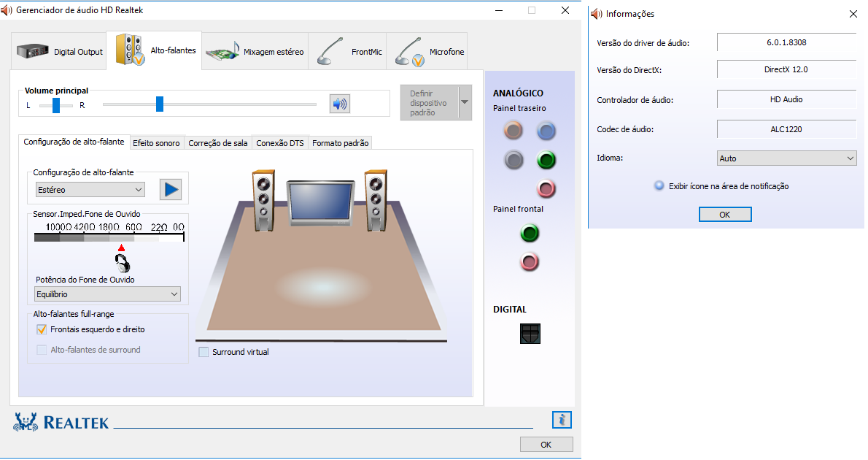Open the Mixagem estéreo tab
Viewport: 868px width, 460px height.
(x=255, y=52)
